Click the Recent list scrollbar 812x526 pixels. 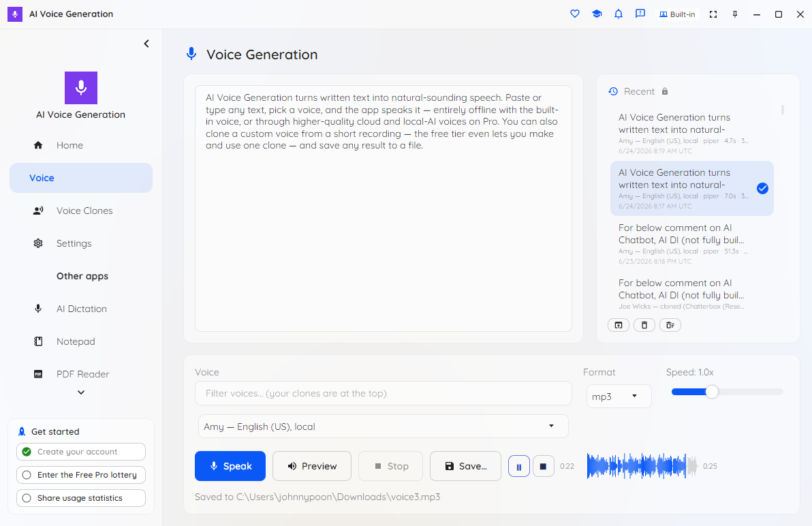coord(783,110)
